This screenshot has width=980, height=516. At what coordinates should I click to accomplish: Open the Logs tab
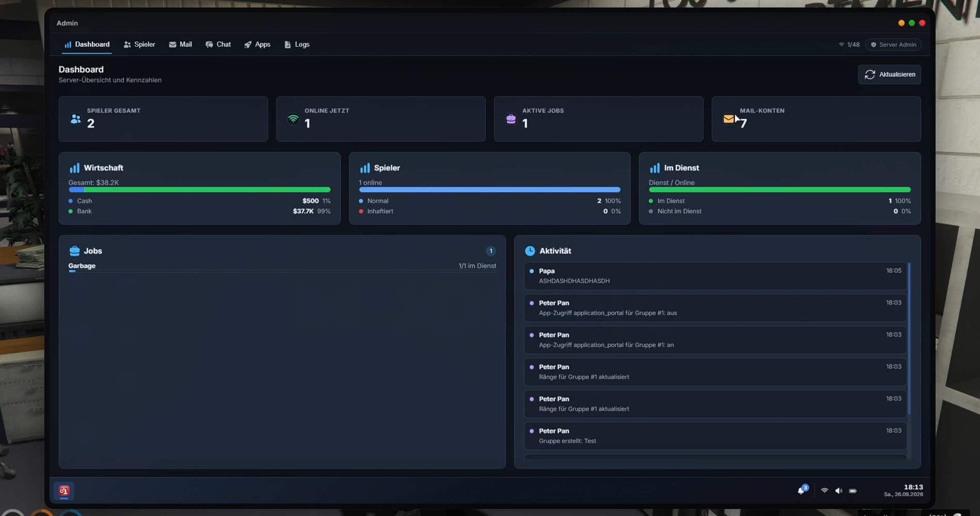tap(297, 44)
